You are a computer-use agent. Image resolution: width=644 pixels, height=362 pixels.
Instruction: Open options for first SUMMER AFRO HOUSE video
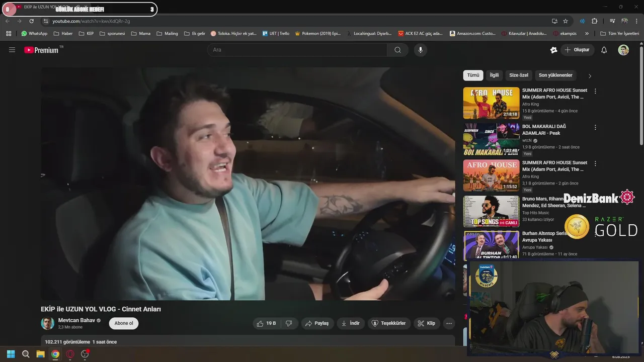[595, 92]
